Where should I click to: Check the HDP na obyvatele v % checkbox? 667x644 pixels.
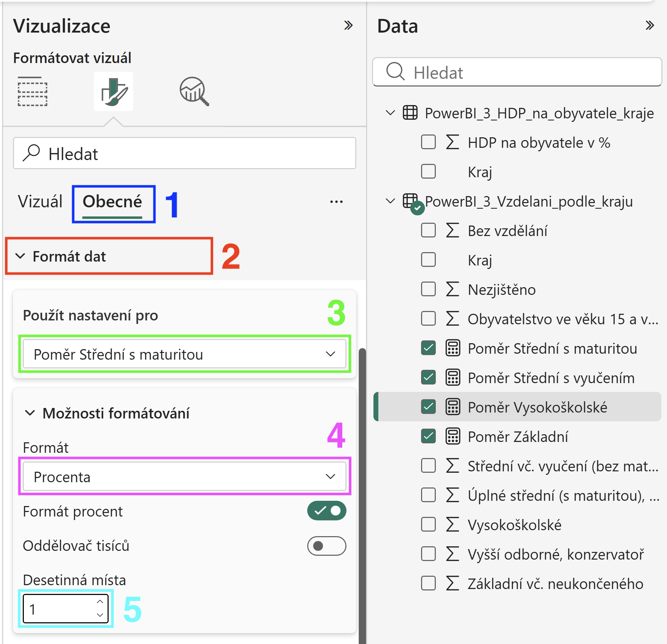[428, 142]
